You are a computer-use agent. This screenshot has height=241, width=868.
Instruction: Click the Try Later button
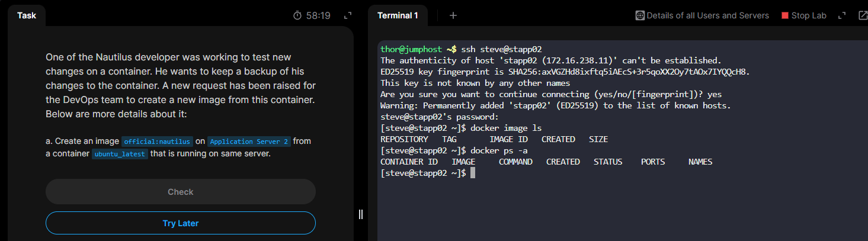tap(181, 223)
